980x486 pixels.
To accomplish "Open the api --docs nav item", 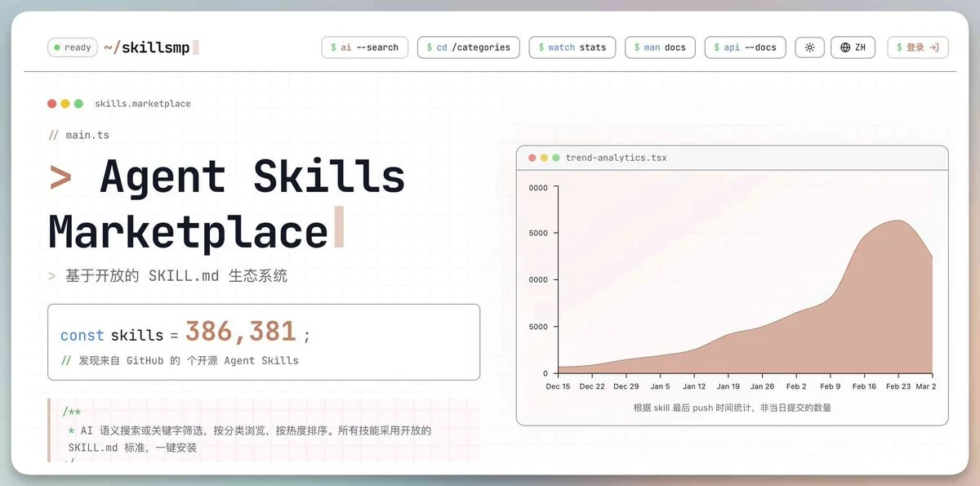I will [745, 47].
